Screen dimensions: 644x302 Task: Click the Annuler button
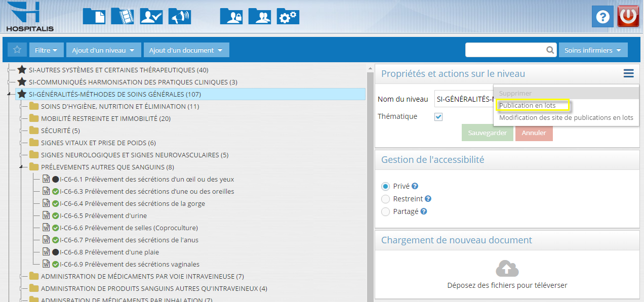(x=534, y=133)
